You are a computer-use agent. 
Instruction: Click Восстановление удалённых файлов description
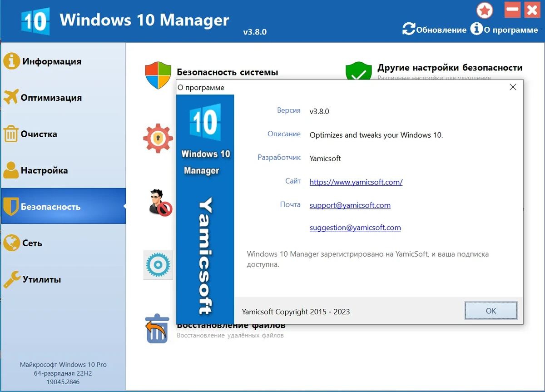tap(230, 335)
